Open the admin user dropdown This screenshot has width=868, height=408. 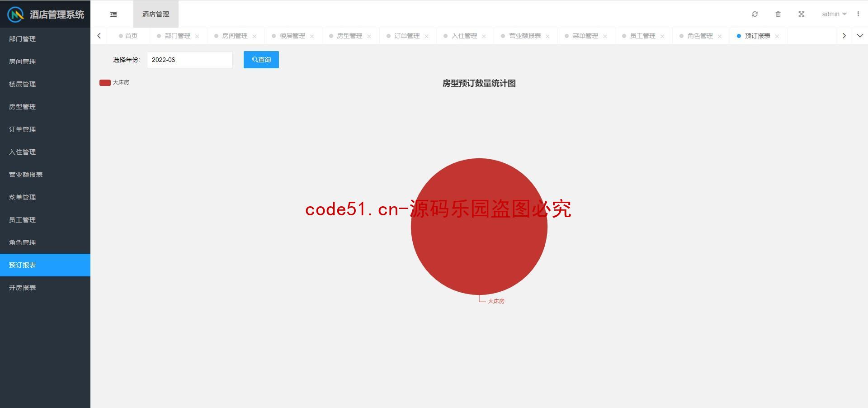tap(834, 14)
